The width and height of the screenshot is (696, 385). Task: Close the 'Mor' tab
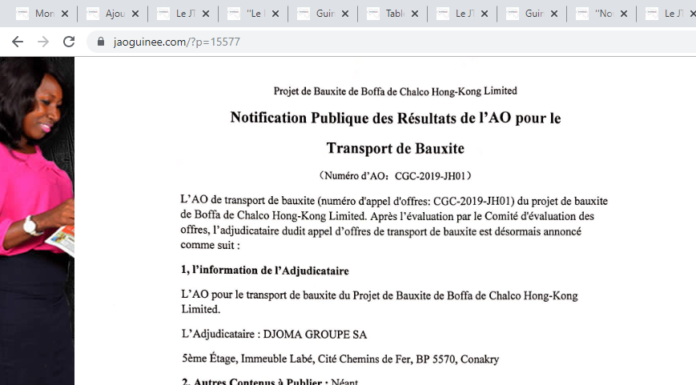pos(65,14)
